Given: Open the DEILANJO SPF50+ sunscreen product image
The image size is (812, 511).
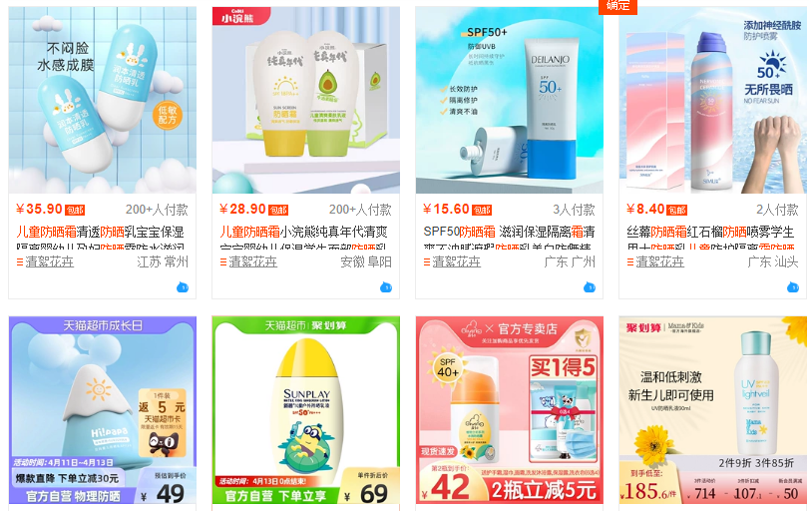Looking at the screenshot, I should pos(509,100).
